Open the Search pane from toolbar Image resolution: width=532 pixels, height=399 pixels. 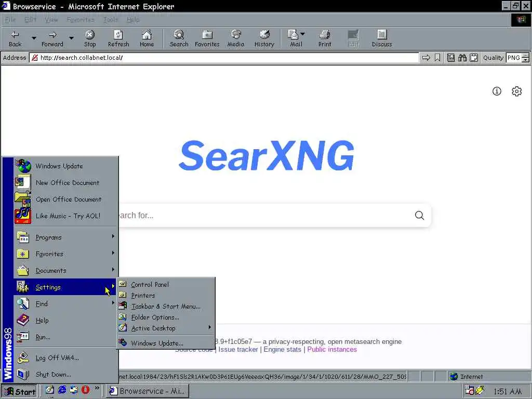click(179, 38)
